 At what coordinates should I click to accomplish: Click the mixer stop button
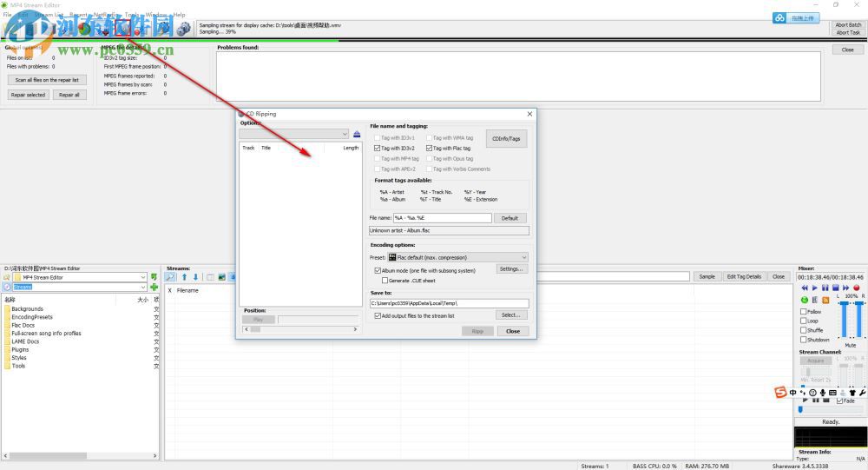[835, 288]
